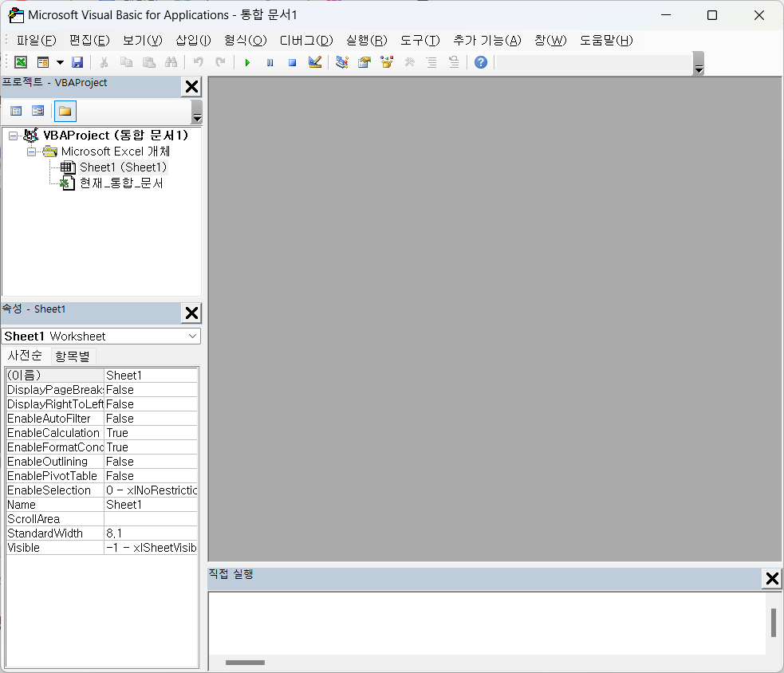Click the Break pause icon
This screenshot has height=673, width=784.
(x=270, y=62)
